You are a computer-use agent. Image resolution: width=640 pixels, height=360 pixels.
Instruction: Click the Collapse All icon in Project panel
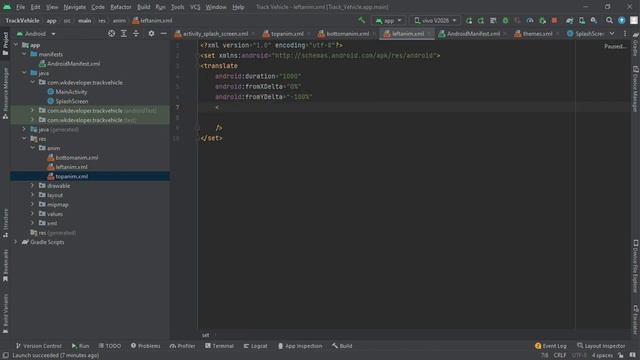pyautogui.click(x=136, y=33)
